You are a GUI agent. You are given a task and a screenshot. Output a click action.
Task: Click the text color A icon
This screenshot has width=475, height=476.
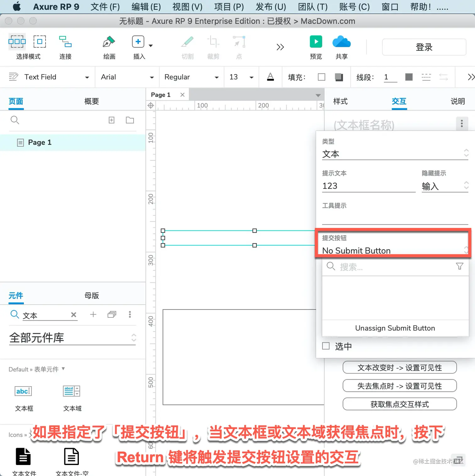(x=270, y=77)
